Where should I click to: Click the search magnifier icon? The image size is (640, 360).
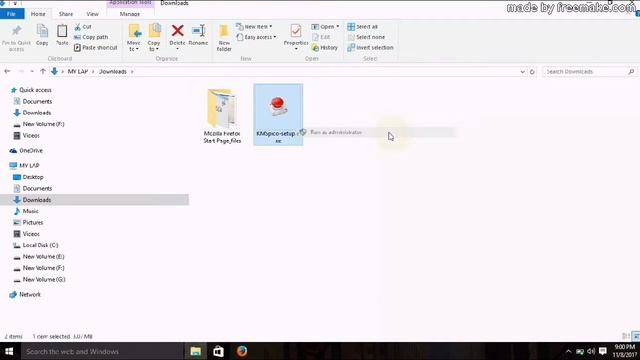coord(631,72)
